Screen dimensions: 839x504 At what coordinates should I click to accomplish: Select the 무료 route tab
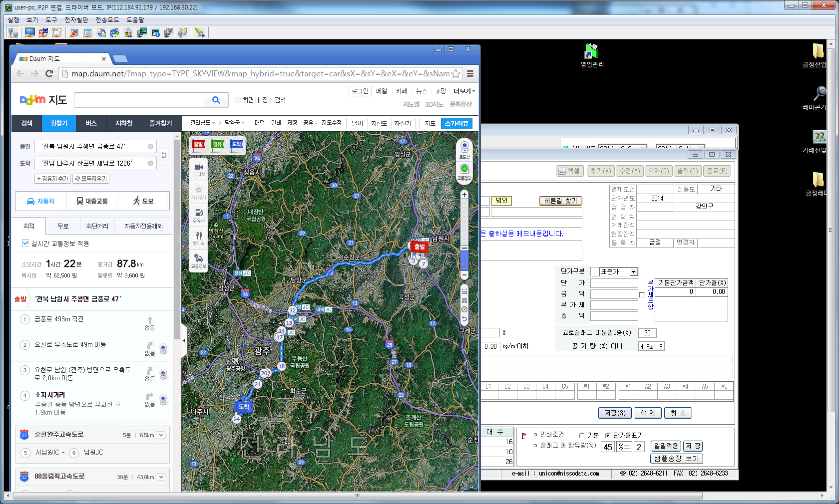tap(63, 226)
